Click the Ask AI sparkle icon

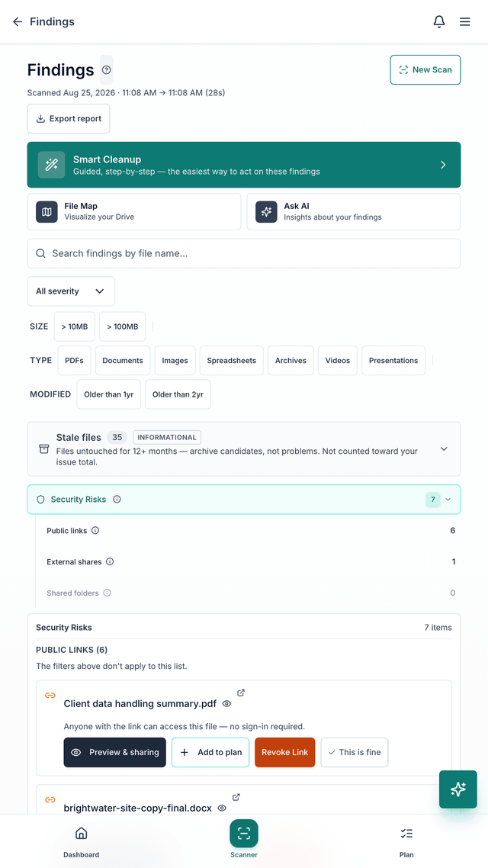266,211
